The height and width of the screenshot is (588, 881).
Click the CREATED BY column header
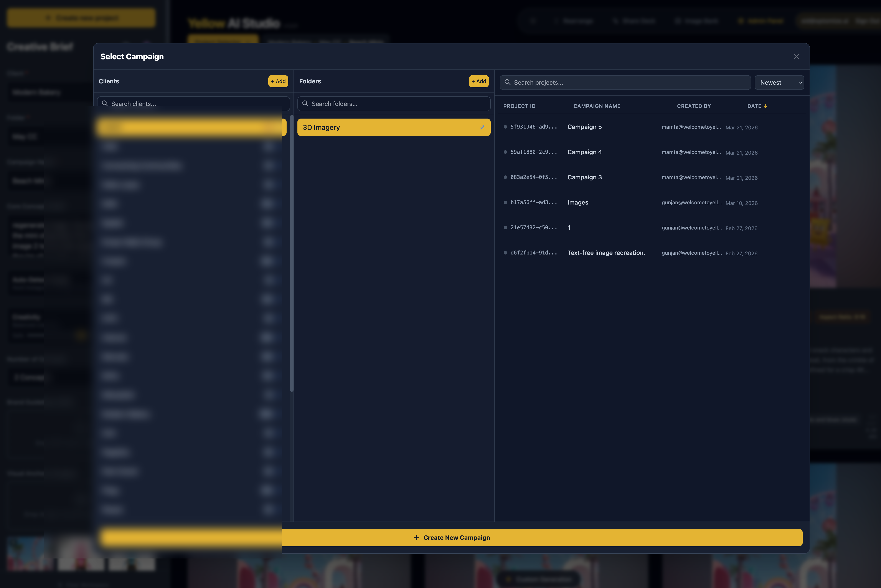point(694,106)
